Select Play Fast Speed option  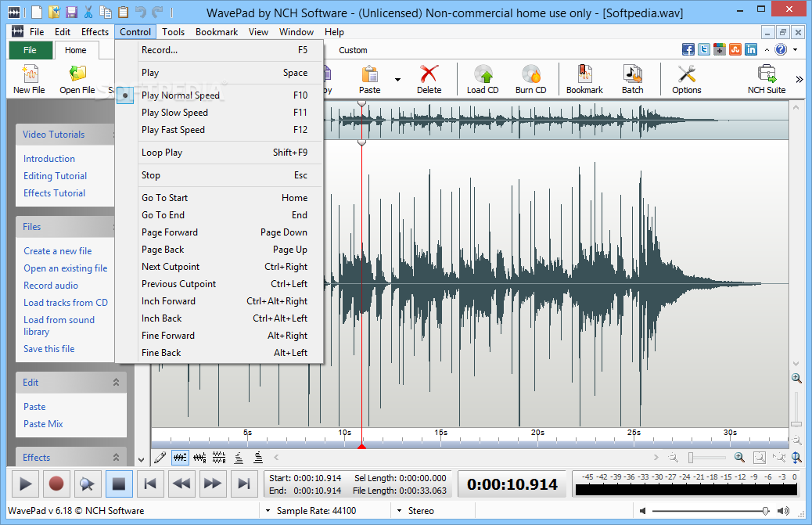(220, 129)
